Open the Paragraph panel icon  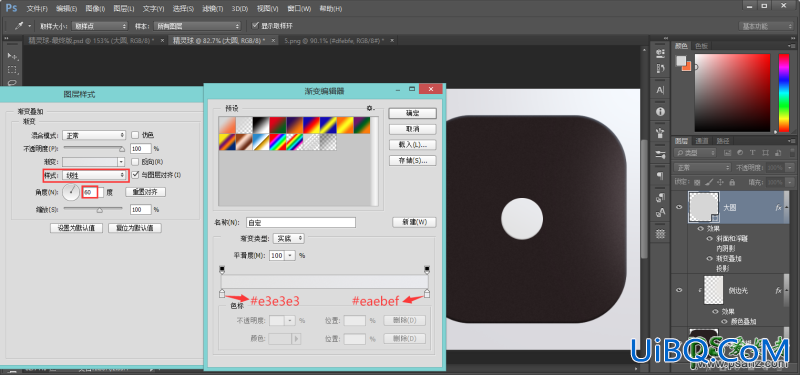tap(660, 175)
